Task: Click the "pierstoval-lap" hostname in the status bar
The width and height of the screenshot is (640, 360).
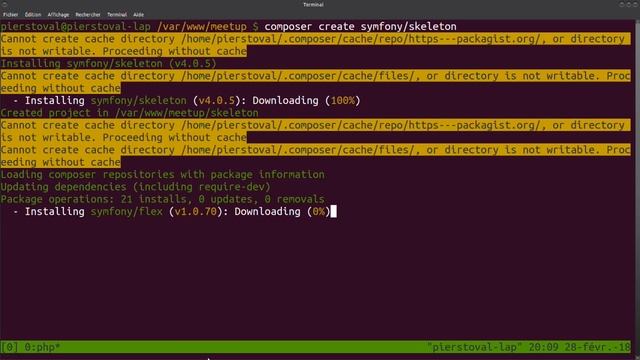Action: coord(475,347)
